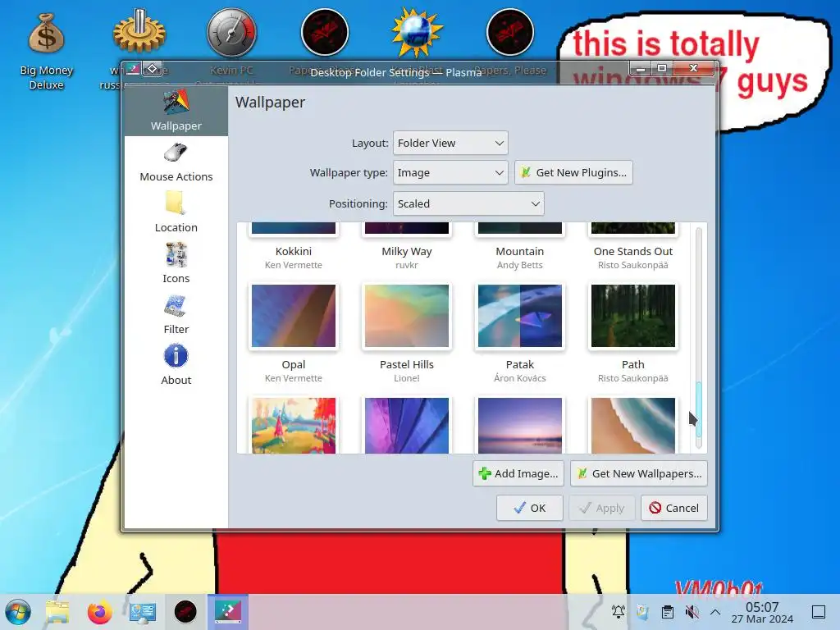The height and width of the screenshot is (630, 840).
Task: Cancel the Desktop Folder Settings dialog
Action: coord(674,508)
